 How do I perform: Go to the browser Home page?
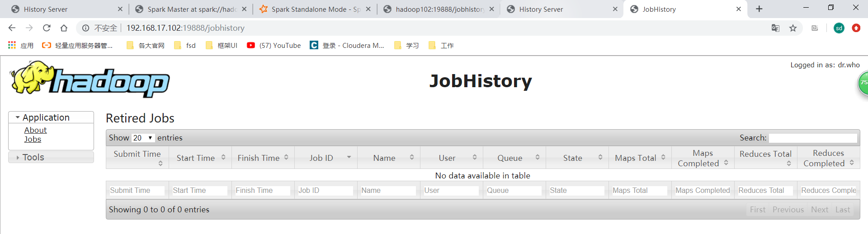[x=64, y=28]
